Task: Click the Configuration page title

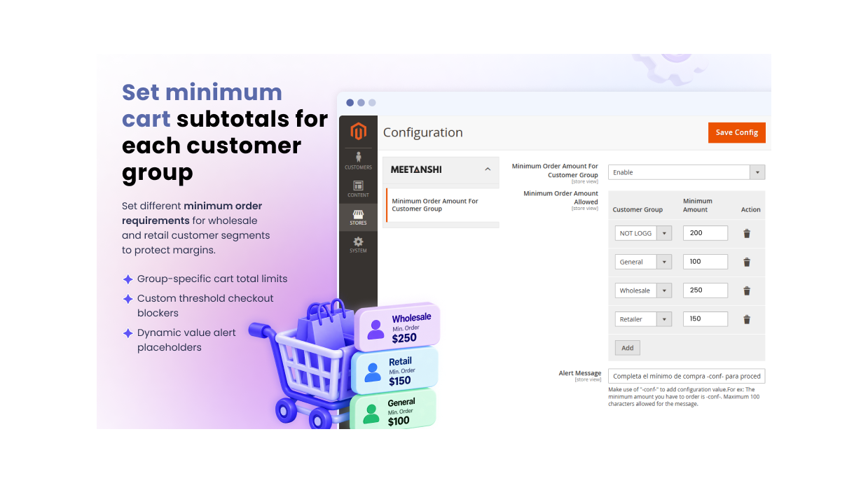Action: [x=422, y=132]
